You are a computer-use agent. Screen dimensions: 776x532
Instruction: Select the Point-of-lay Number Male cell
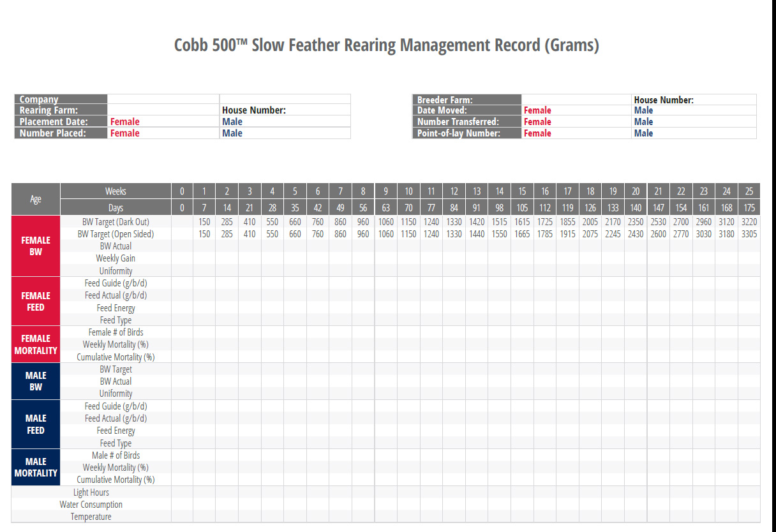(694, 133)
